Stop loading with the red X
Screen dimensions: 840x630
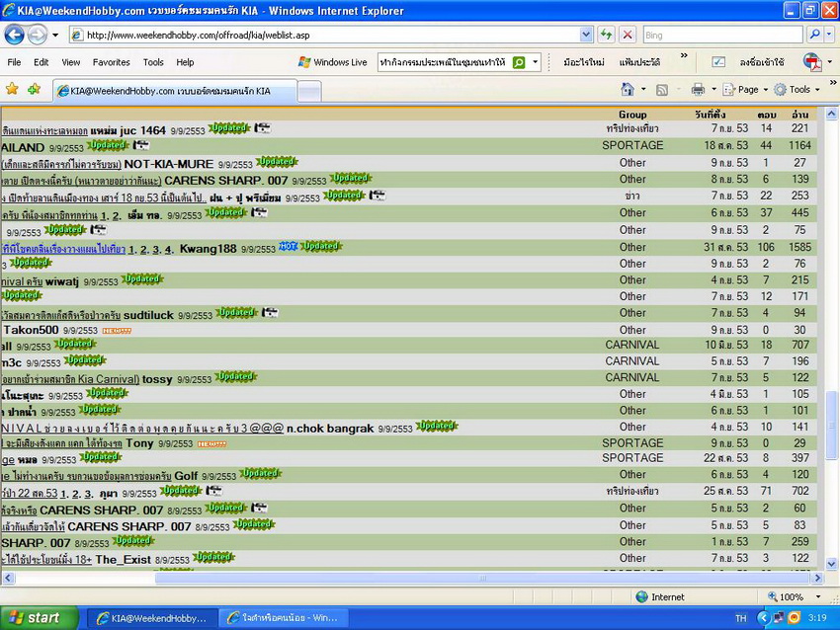(x=627, y=35)
